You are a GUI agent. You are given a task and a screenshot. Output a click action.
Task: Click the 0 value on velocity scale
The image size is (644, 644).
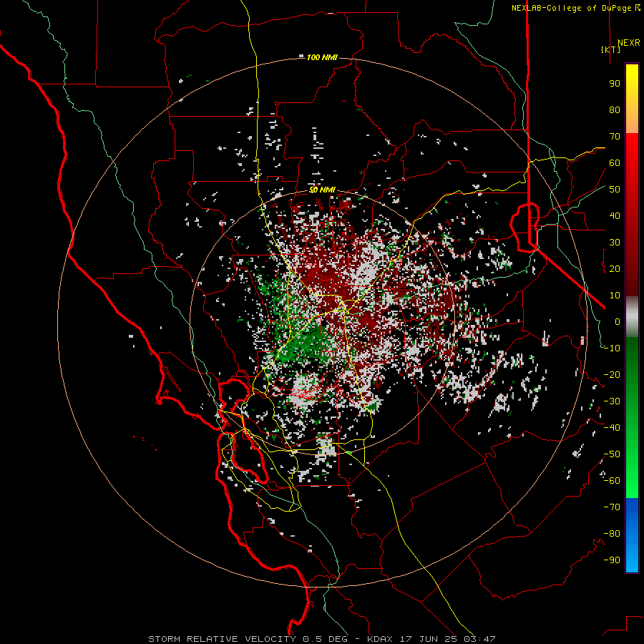click(x=618, y=321)
